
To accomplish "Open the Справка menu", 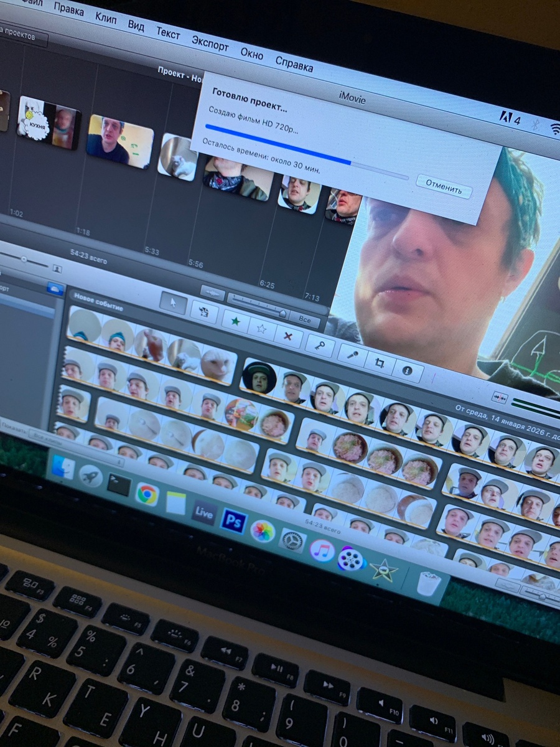I will point(294,63).
